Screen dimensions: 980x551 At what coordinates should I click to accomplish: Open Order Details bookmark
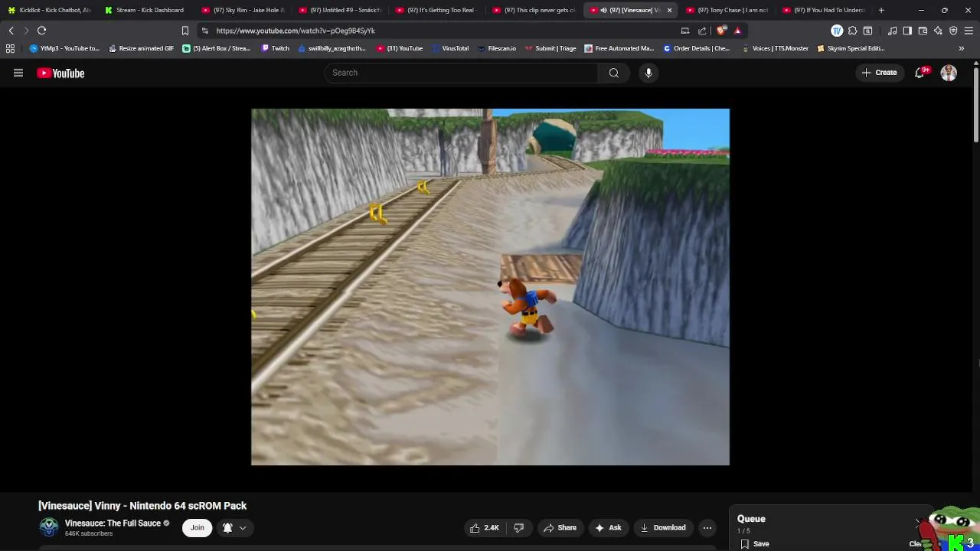click(696, 48)
